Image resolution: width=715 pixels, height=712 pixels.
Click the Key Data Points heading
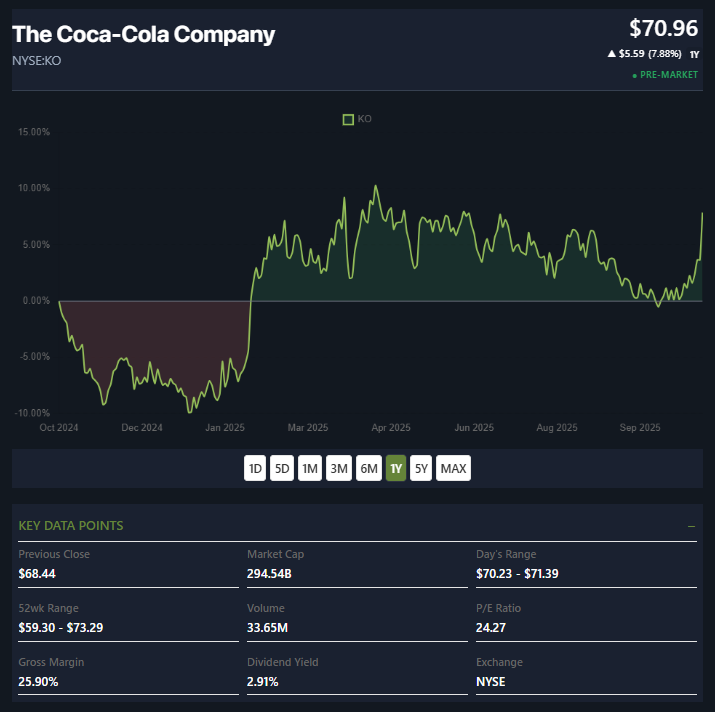coord(71,526)
